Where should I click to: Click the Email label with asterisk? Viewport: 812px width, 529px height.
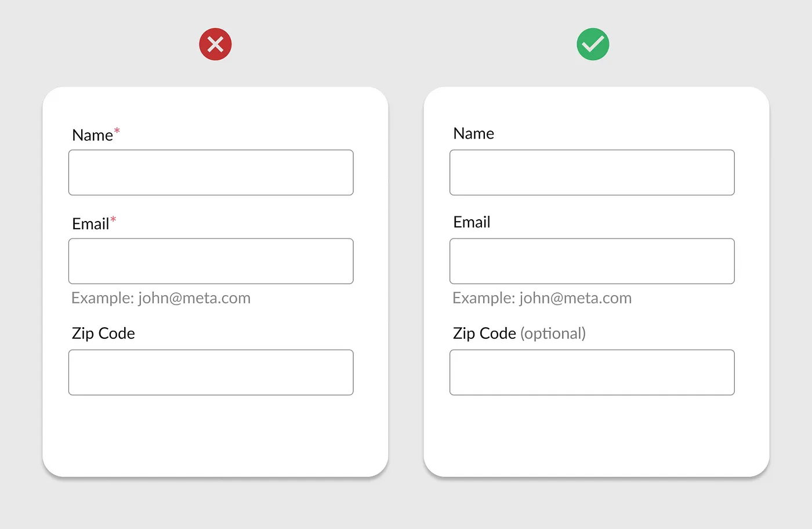[94, 223]
